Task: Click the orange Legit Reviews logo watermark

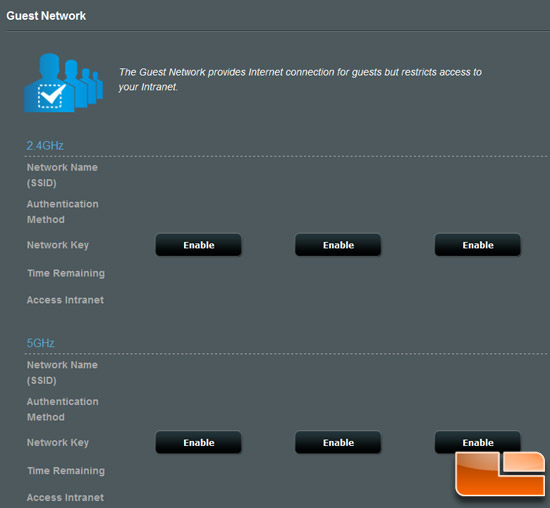Action: [500, 474]
